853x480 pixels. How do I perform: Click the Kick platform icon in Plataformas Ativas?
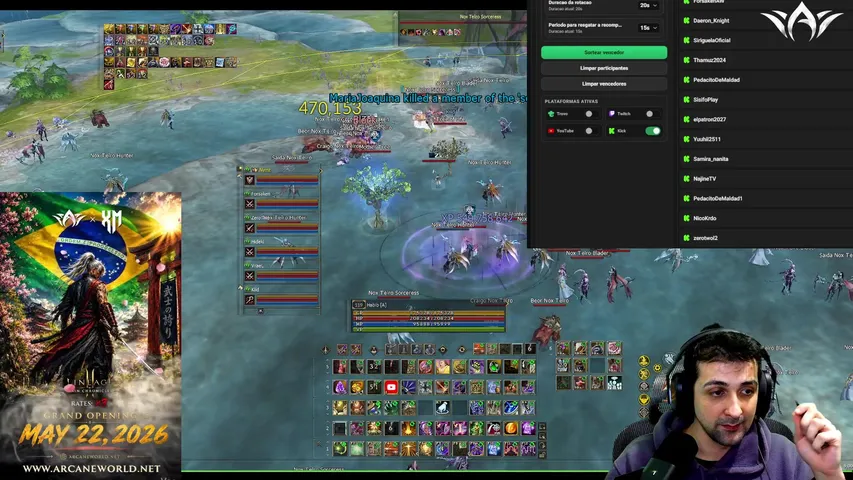(x=611, y=131)
